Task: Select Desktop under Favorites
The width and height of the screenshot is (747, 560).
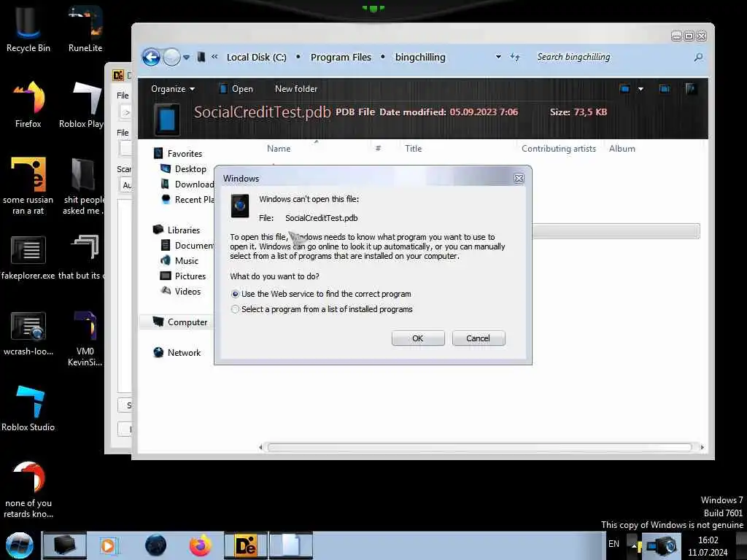Action: pos(183,169)
